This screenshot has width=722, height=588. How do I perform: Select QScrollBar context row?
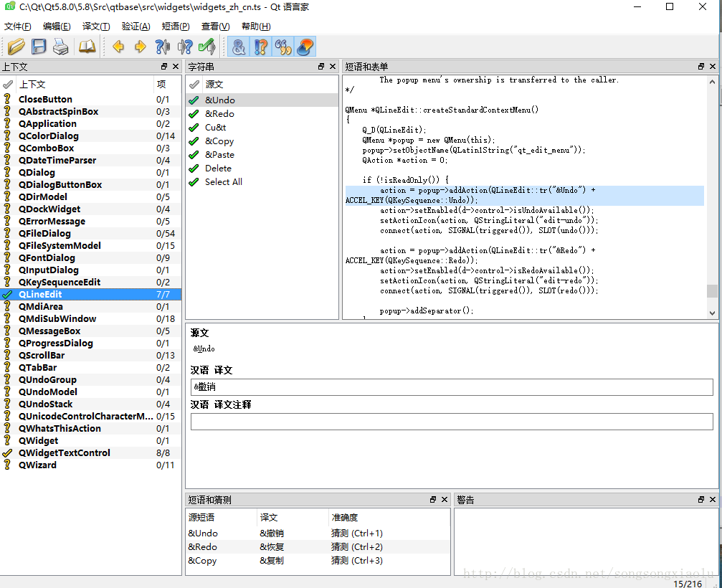pyautogui.click(x=91, y=356)
